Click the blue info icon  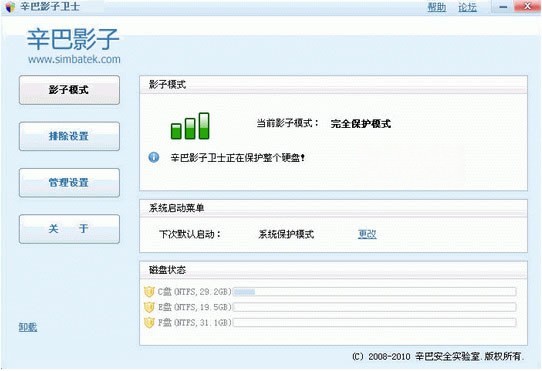pyautogui.click(x=154, y=157)
